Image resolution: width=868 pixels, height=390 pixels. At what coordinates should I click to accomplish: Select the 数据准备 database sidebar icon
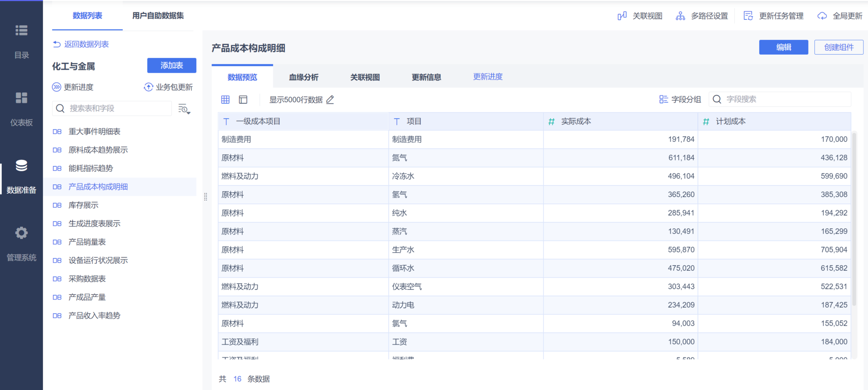pyautogui.click(x=21, y=165)
